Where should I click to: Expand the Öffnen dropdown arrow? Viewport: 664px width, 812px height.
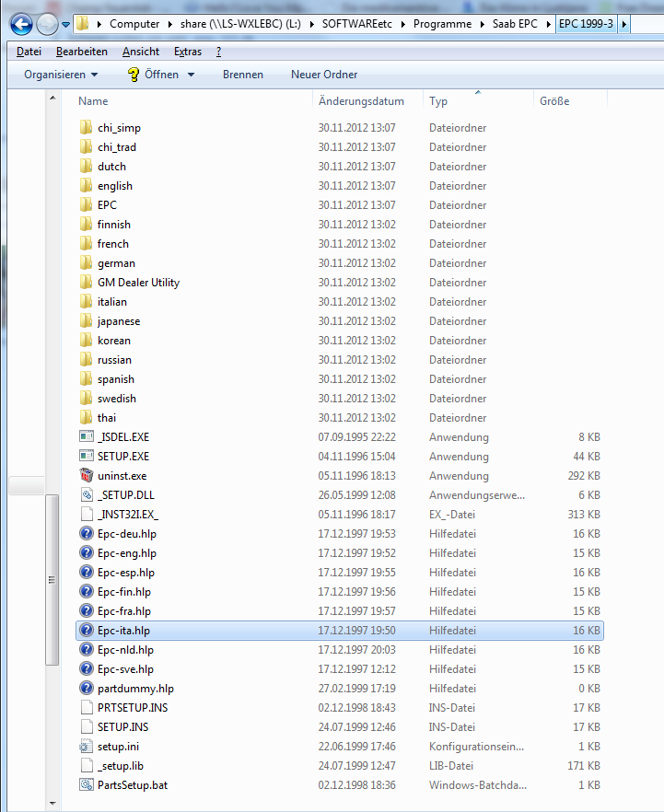pos(192,75)
